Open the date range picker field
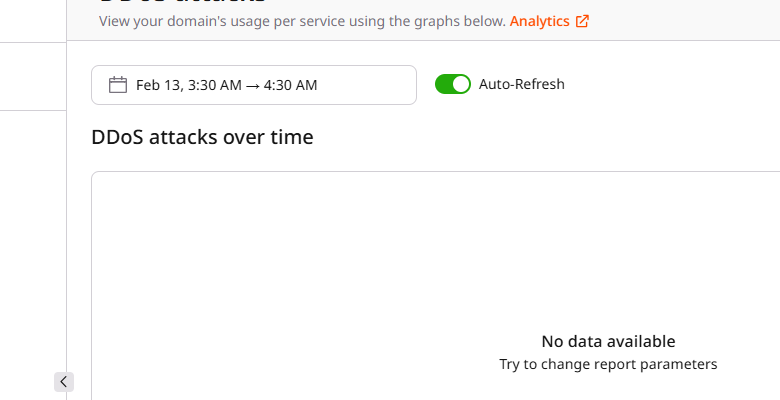 (x=253, y=85)
